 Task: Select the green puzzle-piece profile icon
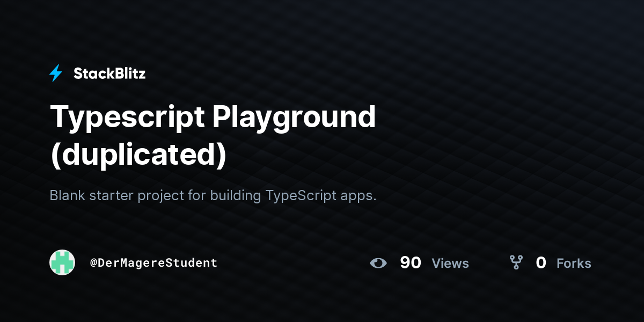pyautogui.click(x=62, y=262)
